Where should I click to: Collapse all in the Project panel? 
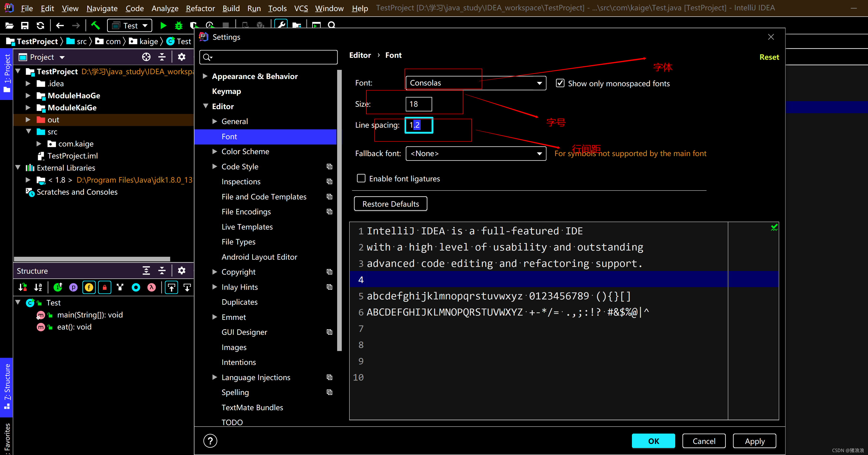(162, 57)
